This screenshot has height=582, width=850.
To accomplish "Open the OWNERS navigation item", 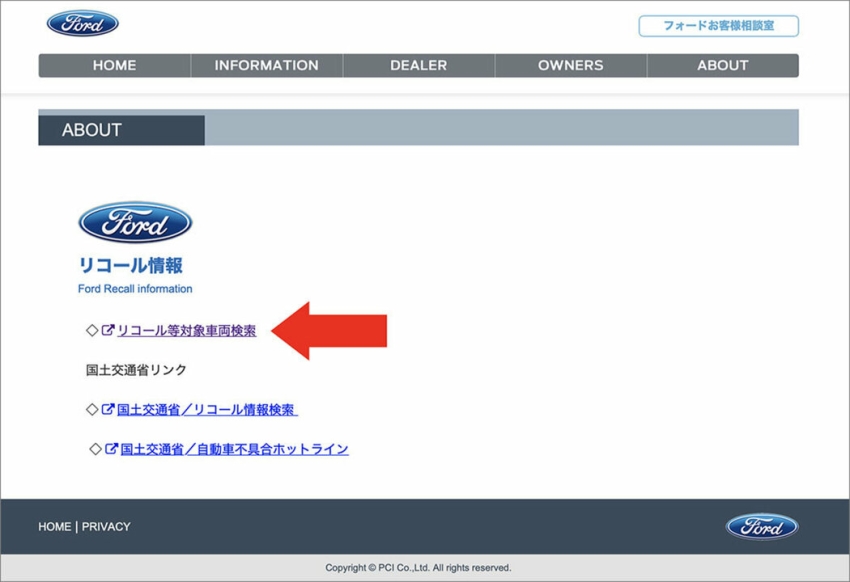I will coord(570,65).
